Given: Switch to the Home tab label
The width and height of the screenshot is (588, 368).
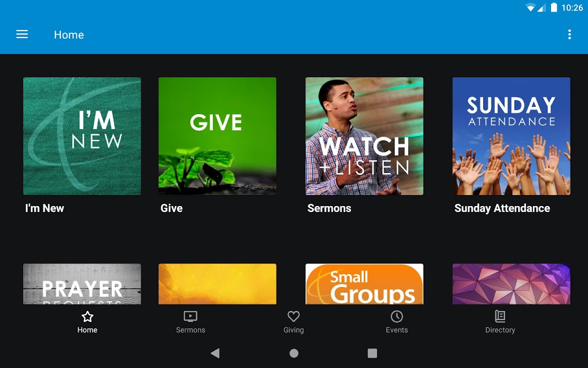Looking at the screenshot, I should (x=87, y=330).
